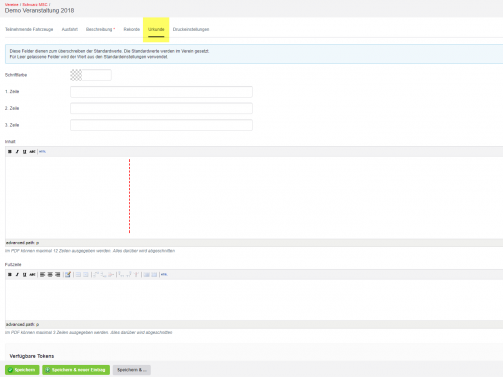Toggle italic in the Inhalt editor
Viewport: 503px width, 377px height.
pos(17,152)
